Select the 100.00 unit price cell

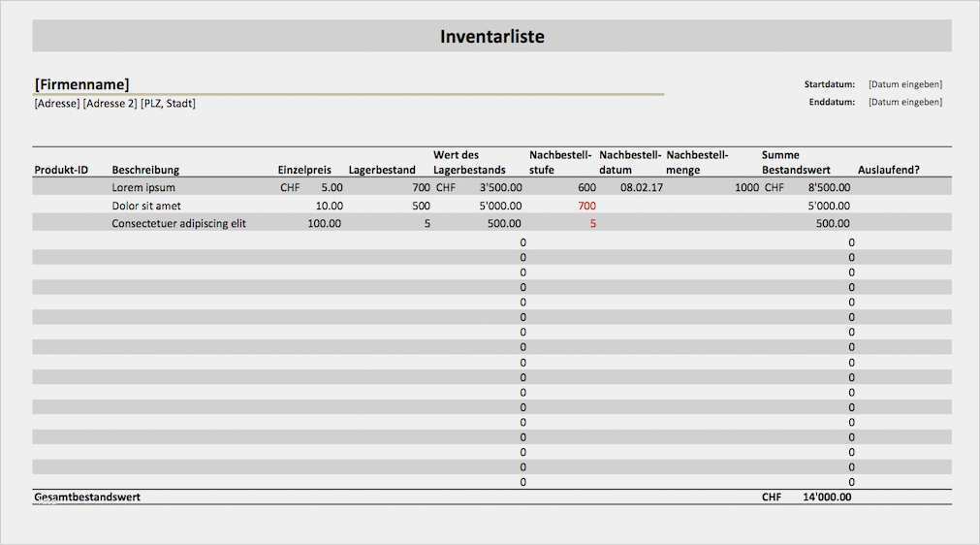[x=325, y=223]
